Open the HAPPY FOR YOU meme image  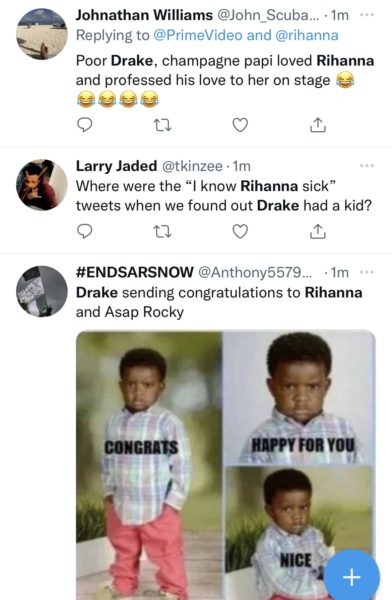(299, 397)
